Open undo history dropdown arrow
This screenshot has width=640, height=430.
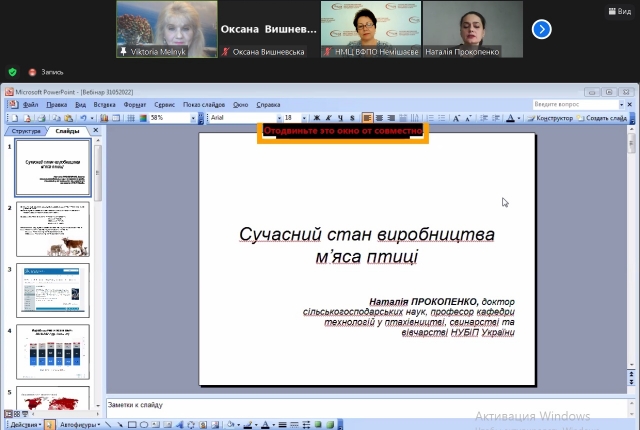click(92, 118)
